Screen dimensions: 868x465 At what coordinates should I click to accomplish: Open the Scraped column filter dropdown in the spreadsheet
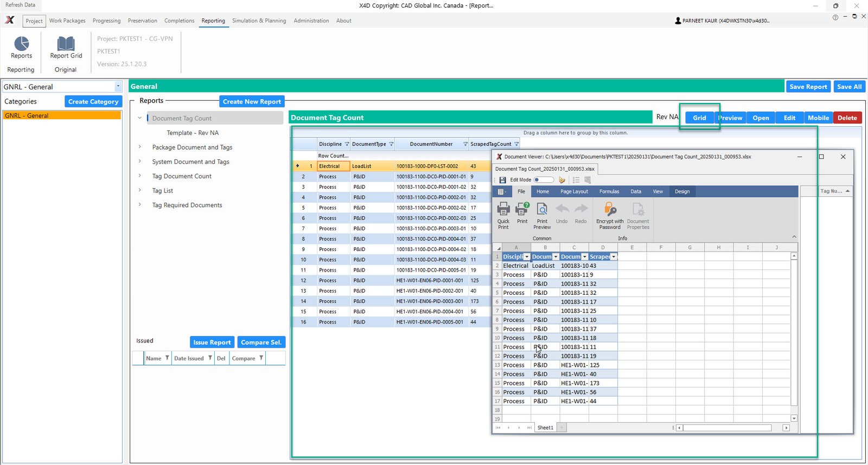(x=614, y=257)
